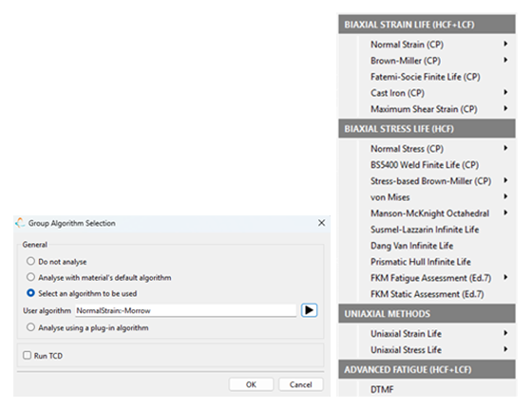
Task: Select Analyse using a plug-in algorithm
Action: click(x=30, y=327)
